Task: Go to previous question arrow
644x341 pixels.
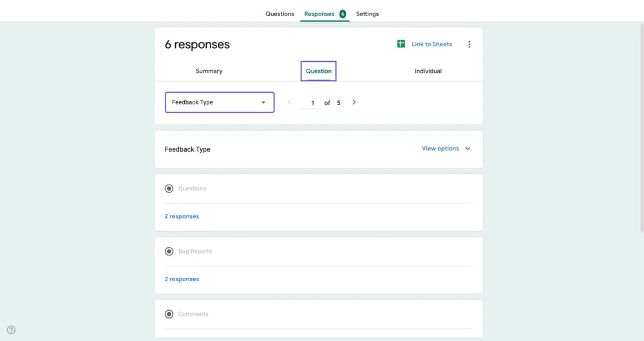Action: tap(290, 102)
